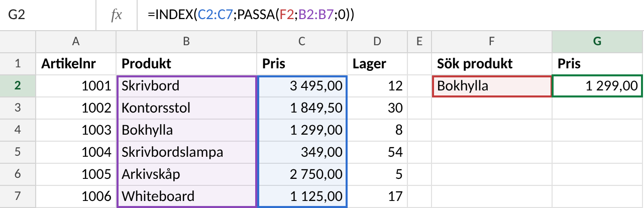Select column D header
Image resolution: width=644 pixels, height=208 pixels.
click(x=377, y=42)
